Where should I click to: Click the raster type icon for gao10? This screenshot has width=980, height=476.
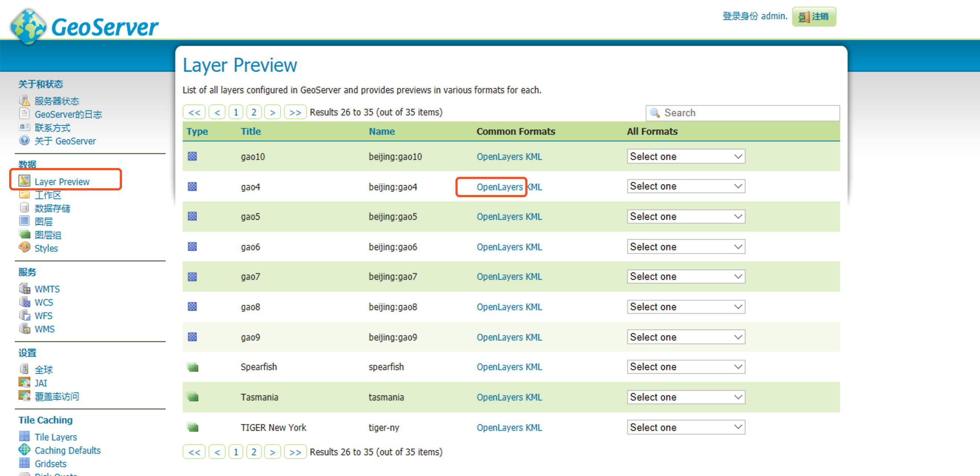click(192, 157)
